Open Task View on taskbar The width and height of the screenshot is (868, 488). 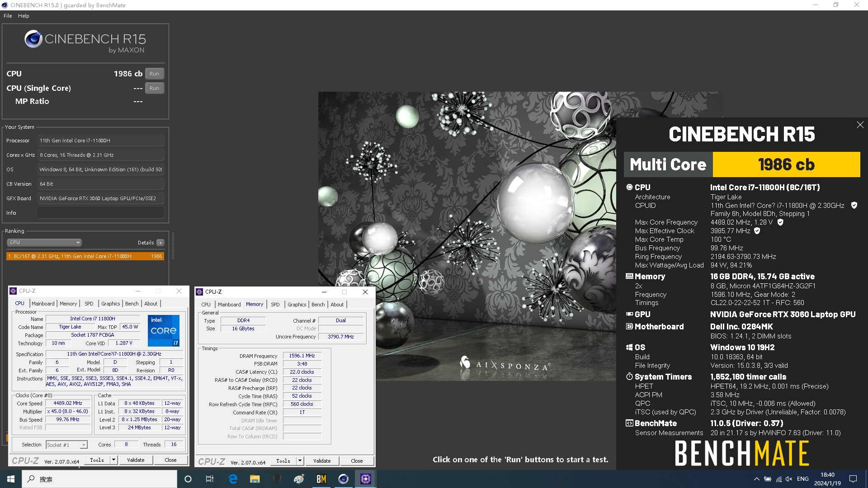210,479
